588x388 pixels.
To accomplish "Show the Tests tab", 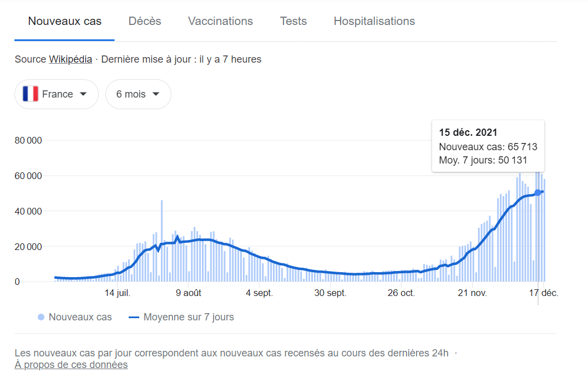I will tap(293, 22).
